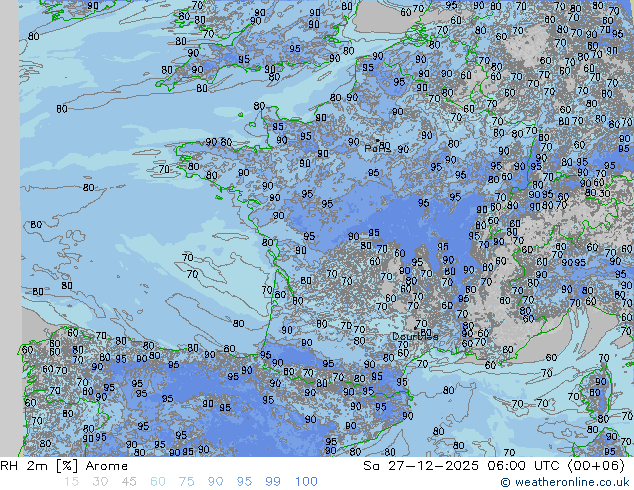Viewport: 634px width, 490px height.
Task: Click the legend value 99
Action: click(273, 482)
